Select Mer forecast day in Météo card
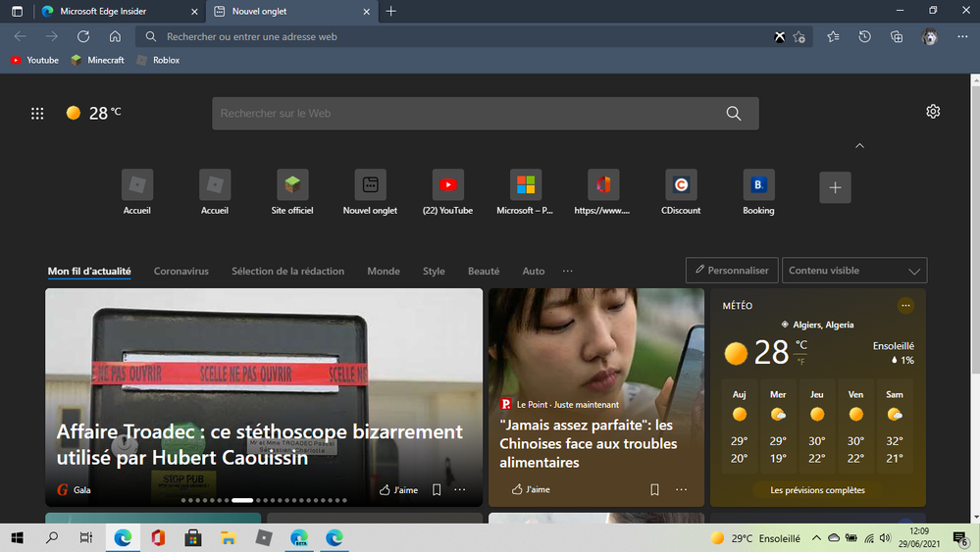This screenshot has width=980, height=552. pyautogui.click(x=778, y=427)
